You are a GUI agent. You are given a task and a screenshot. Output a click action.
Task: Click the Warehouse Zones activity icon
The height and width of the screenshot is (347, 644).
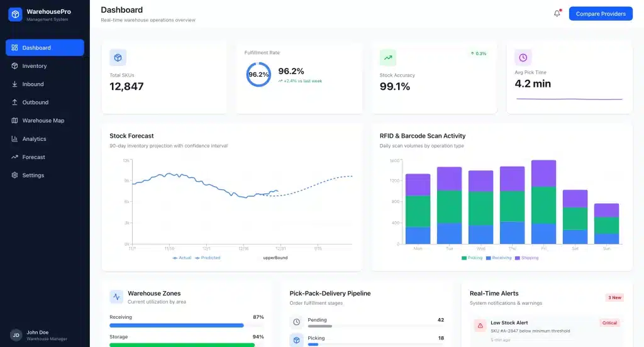117,297
